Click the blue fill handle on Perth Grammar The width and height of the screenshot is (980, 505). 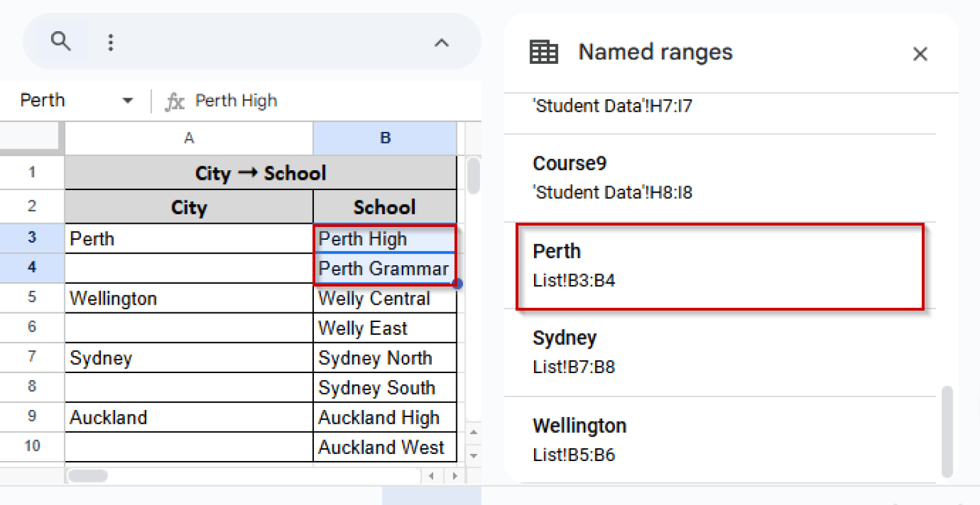(457, 283)
